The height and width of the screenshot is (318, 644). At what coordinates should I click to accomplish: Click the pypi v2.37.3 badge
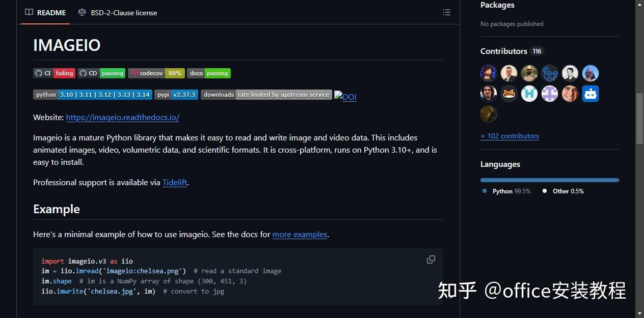point(176,95)
